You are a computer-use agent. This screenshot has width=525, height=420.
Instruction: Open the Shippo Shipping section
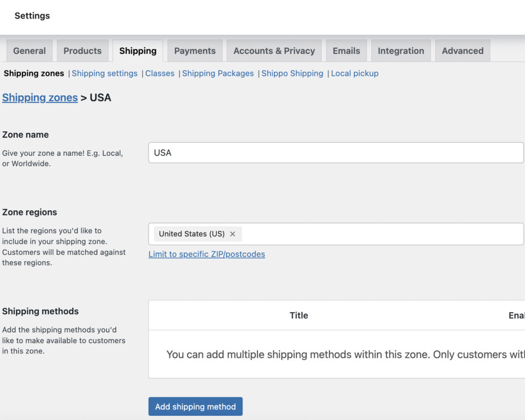(x=292, y=73)
